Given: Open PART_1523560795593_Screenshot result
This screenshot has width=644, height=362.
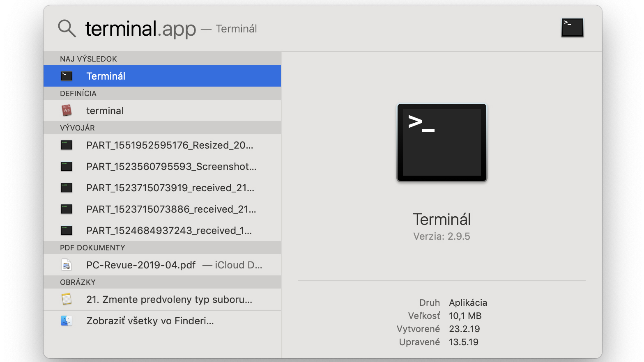Looking at the screenshot, I should tap(162, 166).
